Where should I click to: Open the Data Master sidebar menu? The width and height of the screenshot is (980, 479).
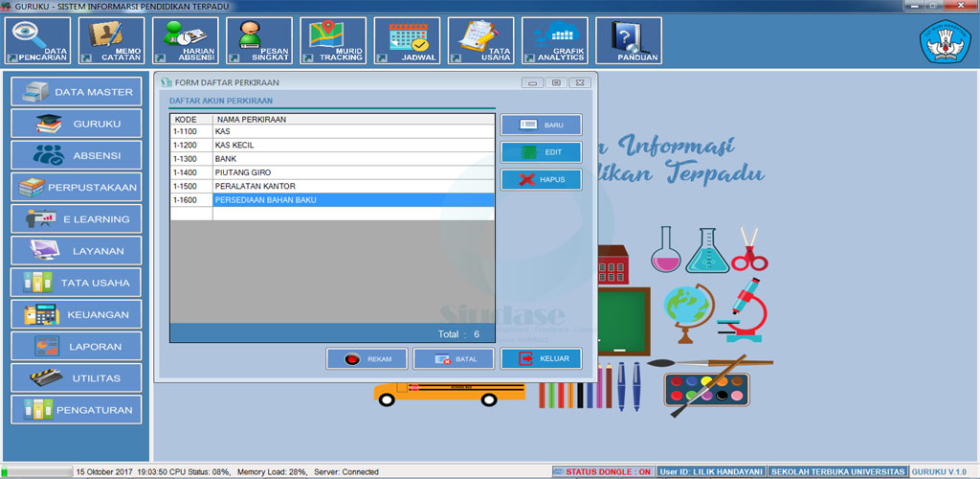pos(77,92)
